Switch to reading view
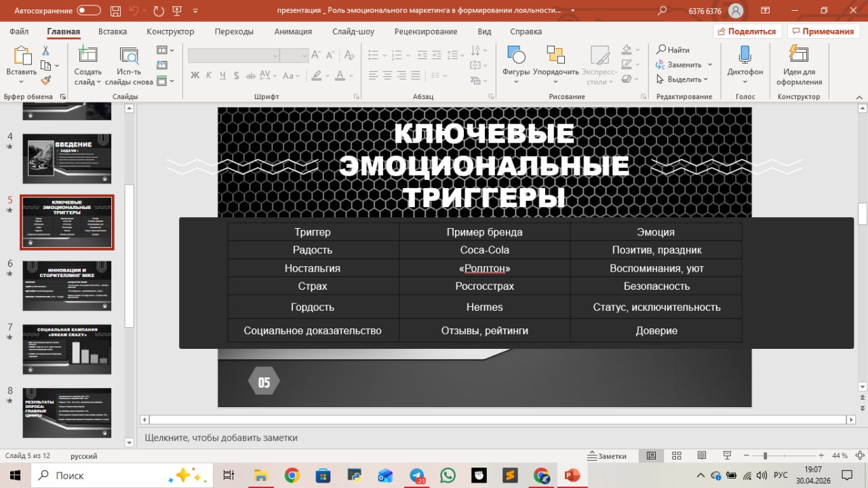This screenshot has width=868, height=488. tap(701, 455)
